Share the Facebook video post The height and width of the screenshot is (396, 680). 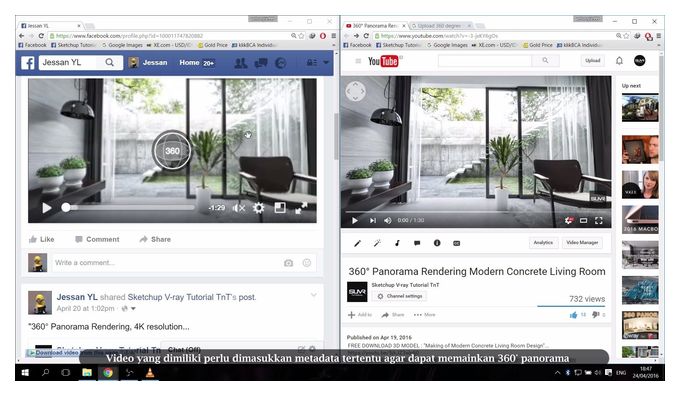click(155, 239)
